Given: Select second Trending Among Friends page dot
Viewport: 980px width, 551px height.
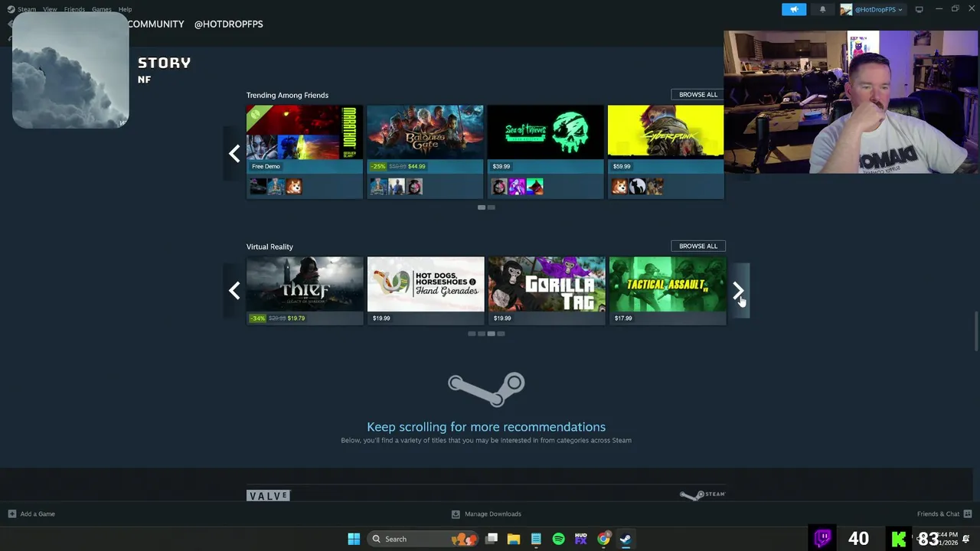Looking at the screenshot, I should [491, 207].
